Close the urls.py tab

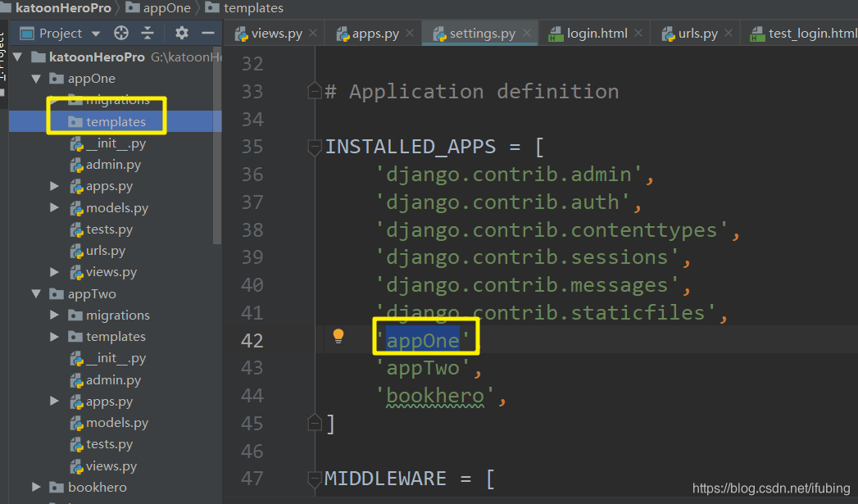729,34
